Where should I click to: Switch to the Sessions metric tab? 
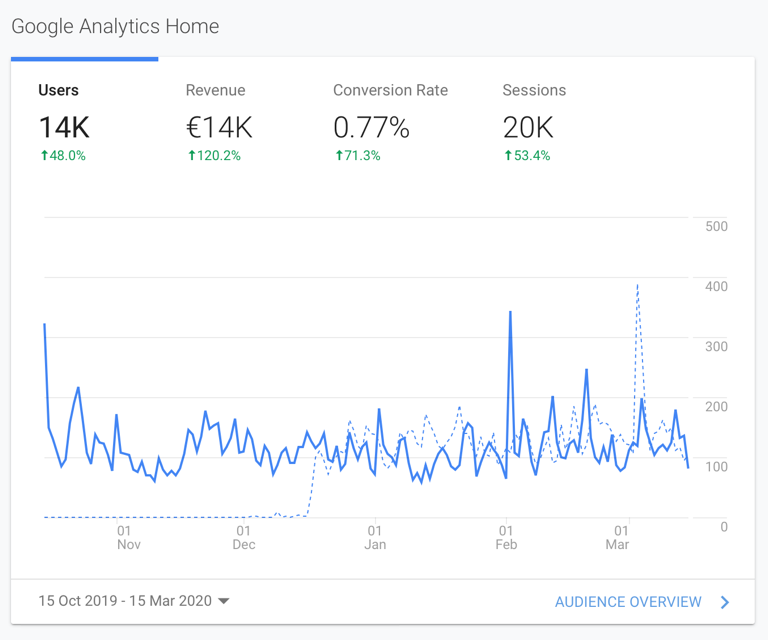point(534,120)
